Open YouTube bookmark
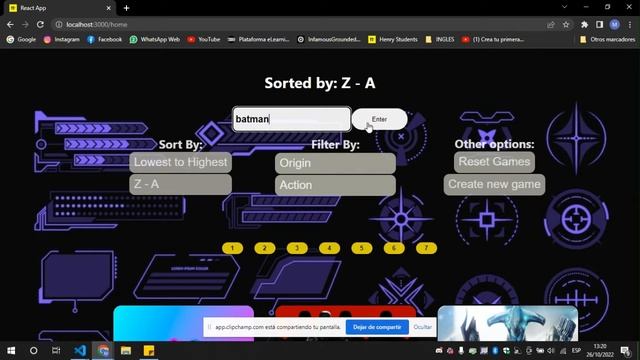This screenshot has height=360, width=640. pos(204,40)
